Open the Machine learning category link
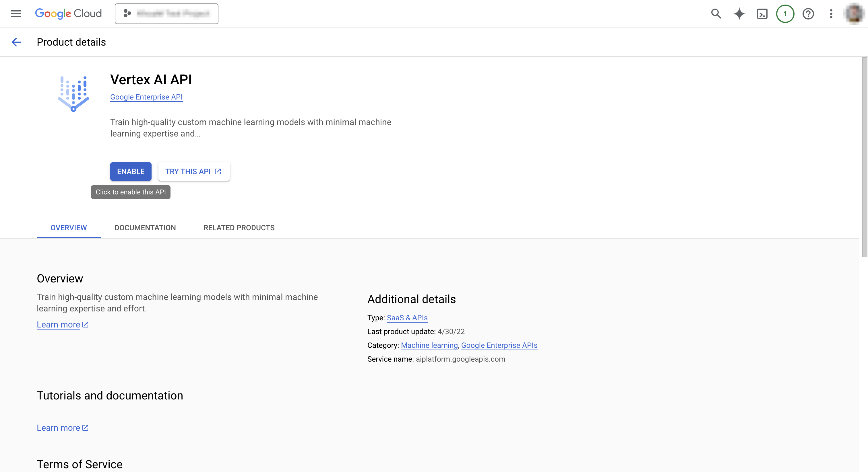The image size is (868, 472). click(429, 346)
